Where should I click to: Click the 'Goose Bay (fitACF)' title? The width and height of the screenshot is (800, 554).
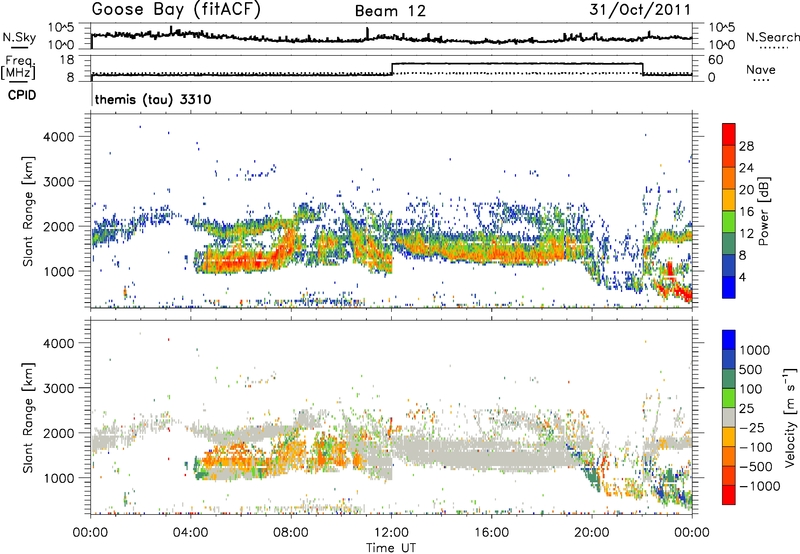pos(176,10)
